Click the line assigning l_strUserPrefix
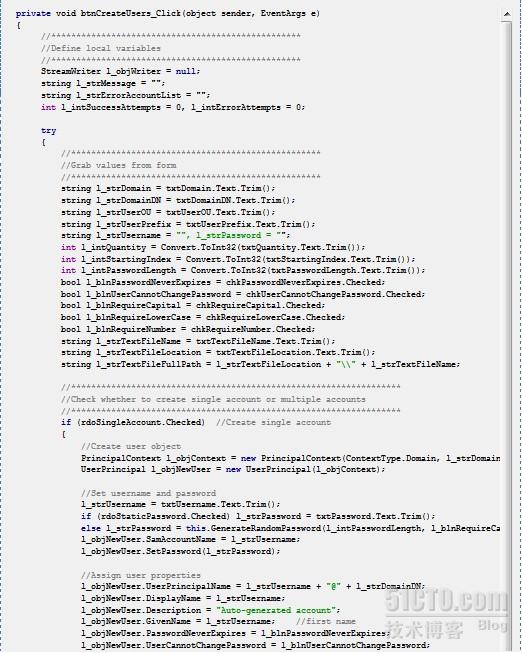This screenshot has height=653, width=522. (188, 224)
